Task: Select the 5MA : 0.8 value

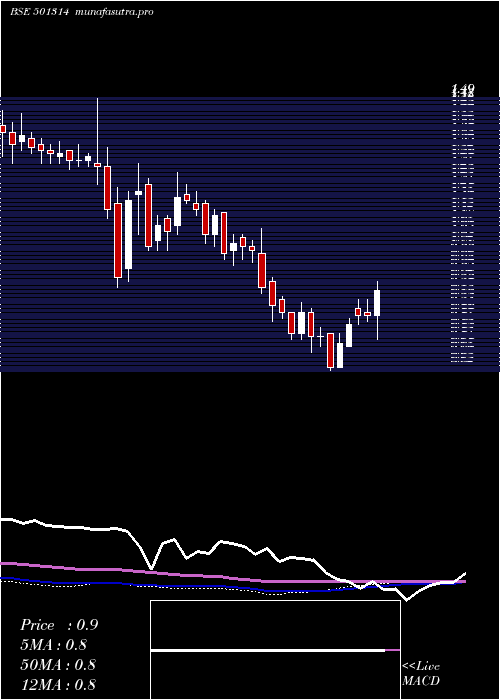Action: (54, 645)
